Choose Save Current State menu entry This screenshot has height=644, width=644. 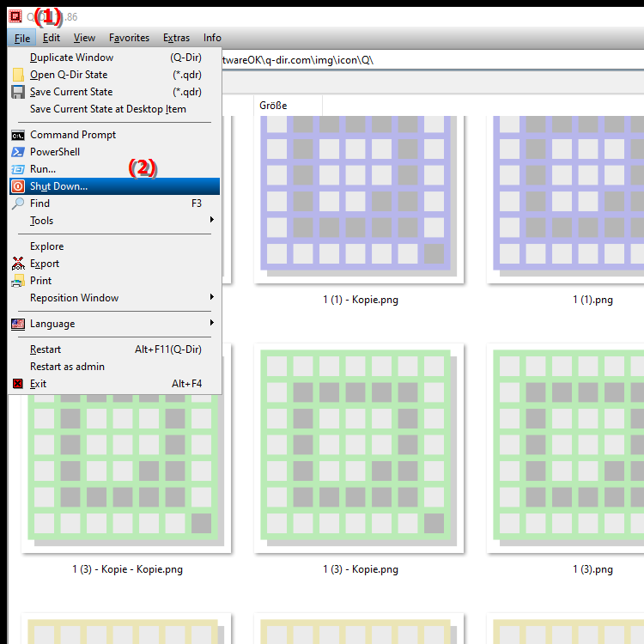pyautogui.click(x=114, y=92)
